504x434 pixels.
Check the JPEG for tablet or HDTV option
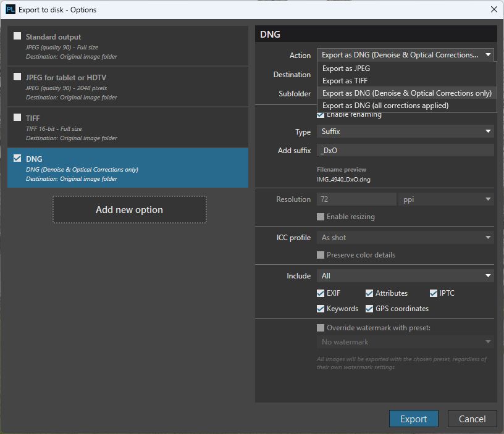point(17,77)
